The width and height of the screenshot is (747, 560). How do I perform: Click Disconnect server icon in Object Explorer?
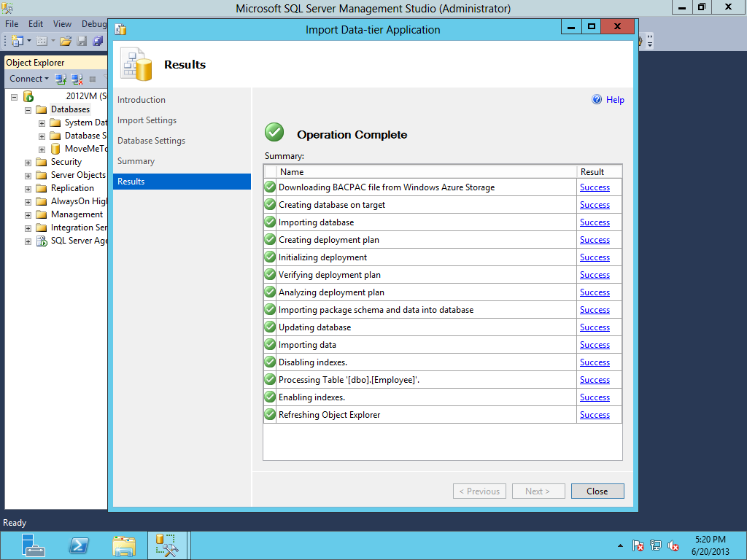pos(77,79)
